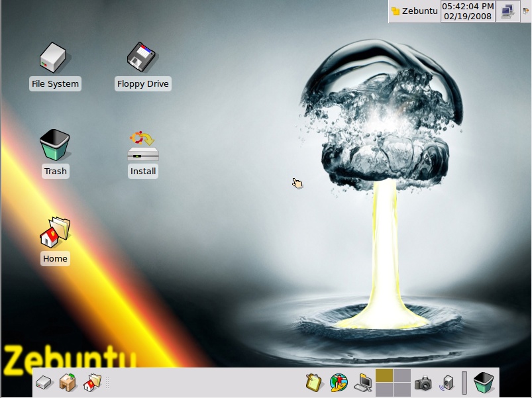Viewport: 532px width, 398px height.
Task: Open the speaker volume icon in bottom panel
Action: click(x=447, y=383)
